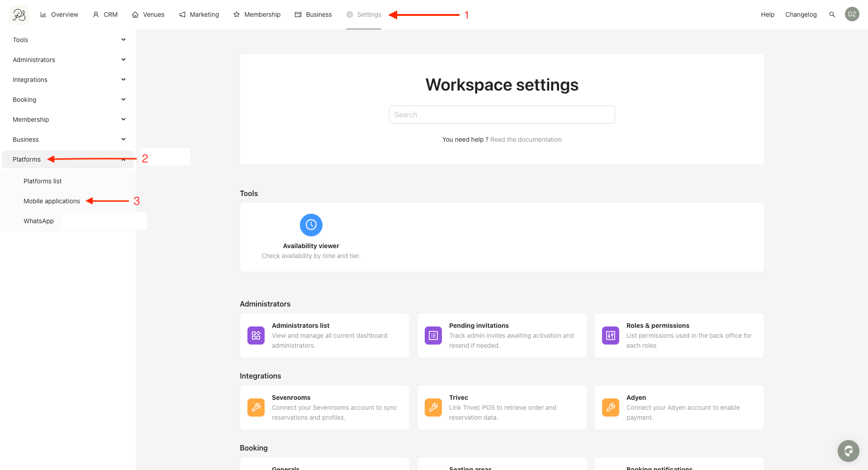Click the CRM person icon
Image resolution: width=868 pixels, height=470 pixels.
tap(96, 14)
